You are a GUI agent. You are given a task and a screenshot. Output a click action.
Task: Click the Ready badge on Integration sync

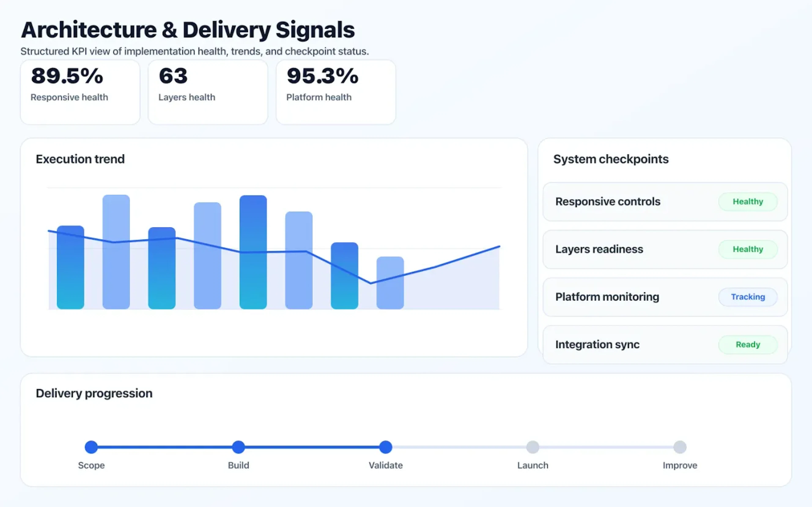tap(748, 344)
